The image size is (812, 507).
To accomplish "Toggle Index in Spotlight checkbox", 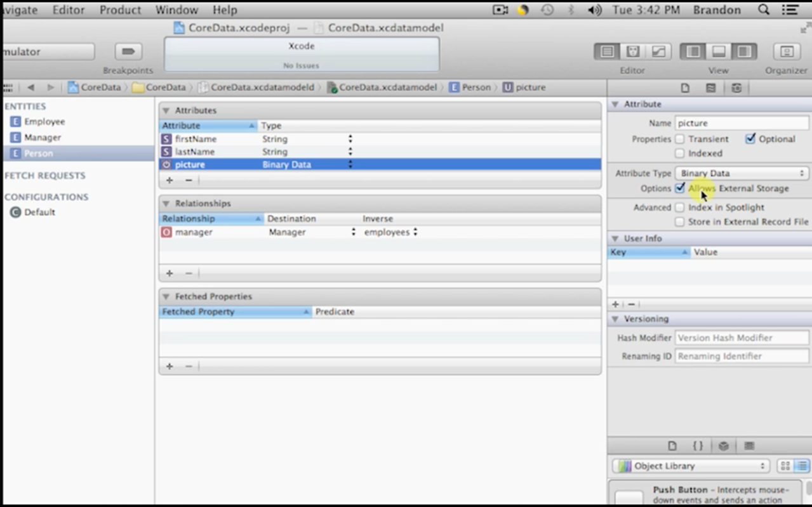I will pyautogui.click(x=680, y=207).
